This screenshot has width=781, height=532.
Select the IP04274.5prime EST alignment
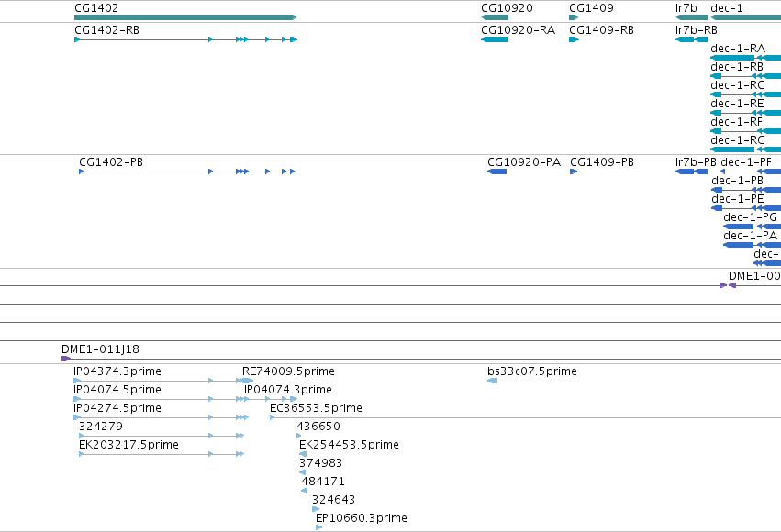[x=161, y=417]
